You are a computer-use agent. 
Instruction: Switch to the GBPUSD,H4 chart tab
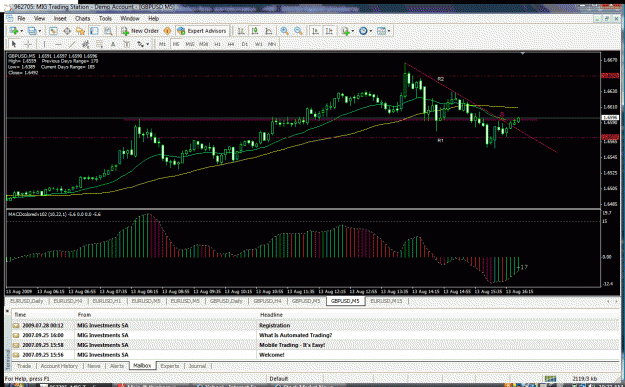[x=267, y=301]
